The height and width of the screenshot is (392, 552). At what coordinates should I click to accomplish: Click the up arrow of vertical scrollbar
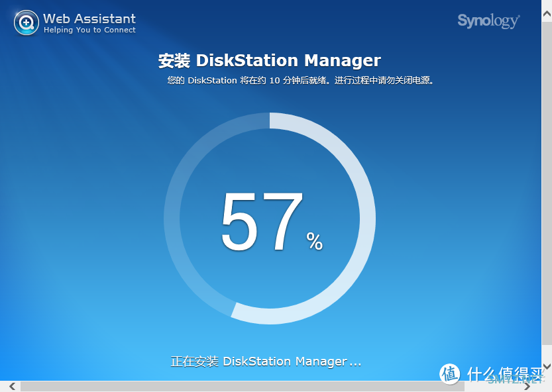(x=547, y=14)
